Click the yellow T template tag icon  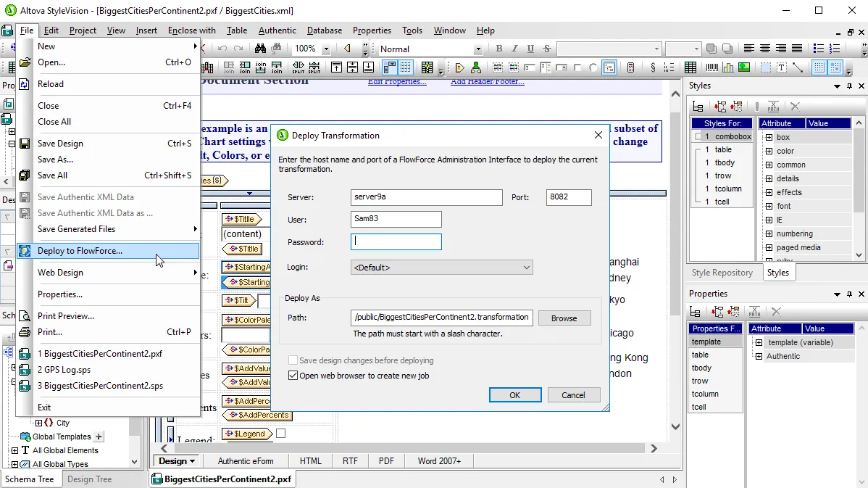pyautogui.click(x=459, y=67)
